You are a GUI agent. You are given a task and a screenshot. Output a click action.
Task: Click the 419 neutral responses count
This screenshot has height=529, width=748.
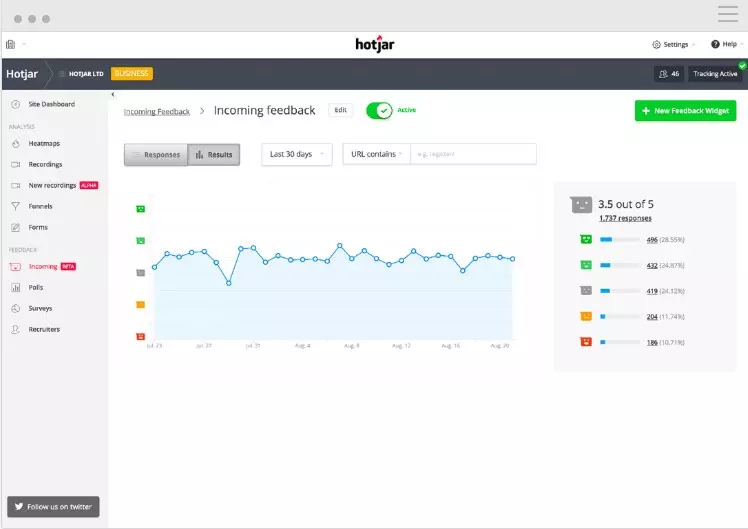click(652, 291)
